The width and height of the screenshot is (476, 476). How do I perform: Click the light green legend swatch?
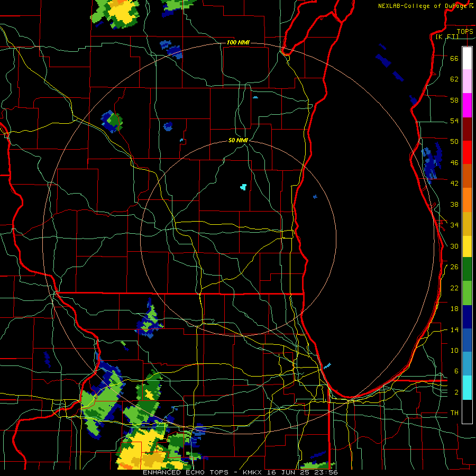[467, 293]
